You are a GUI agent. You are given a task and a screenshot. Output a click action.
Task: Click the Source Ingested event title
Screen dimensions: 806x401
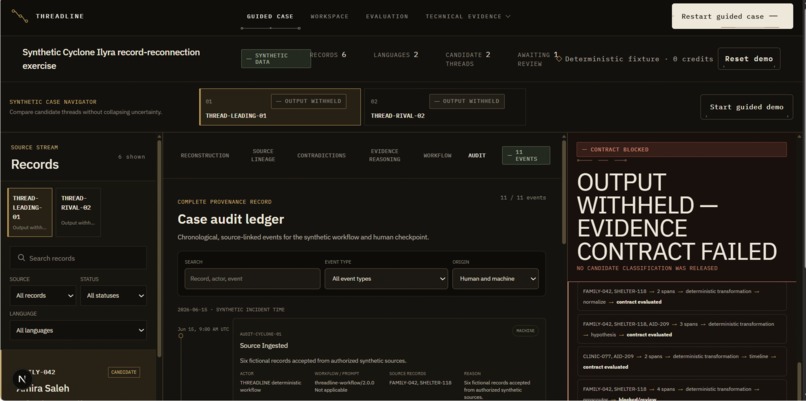pyautogui.click(x=264, y=345)
